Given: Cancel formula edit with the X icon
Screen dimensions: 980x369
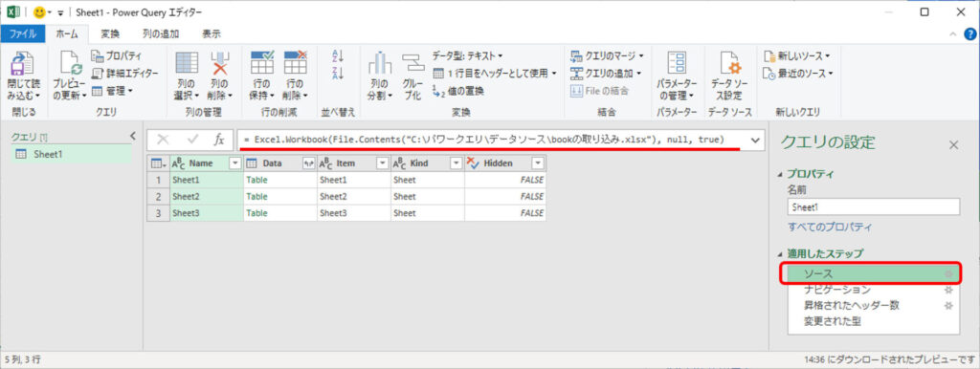Looking at the screenshot, I should tap(163, 141).
